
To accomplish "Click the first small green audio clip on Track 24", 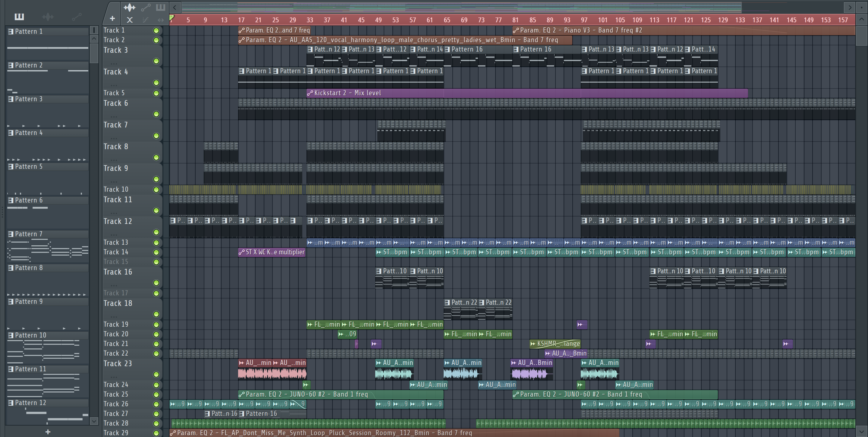I will [x=306, y=385].
